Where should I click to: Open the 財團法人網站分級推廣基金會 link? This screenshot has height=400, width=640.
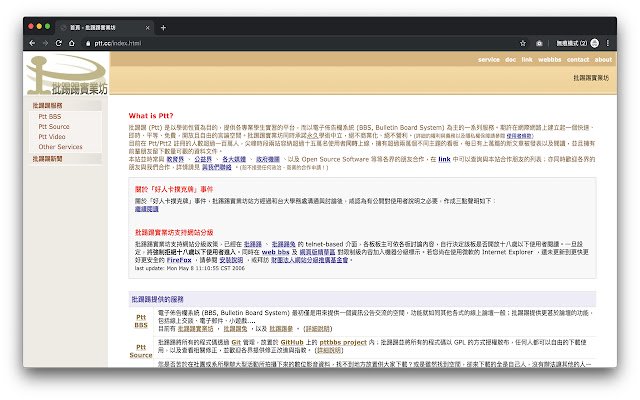[310, 260]
